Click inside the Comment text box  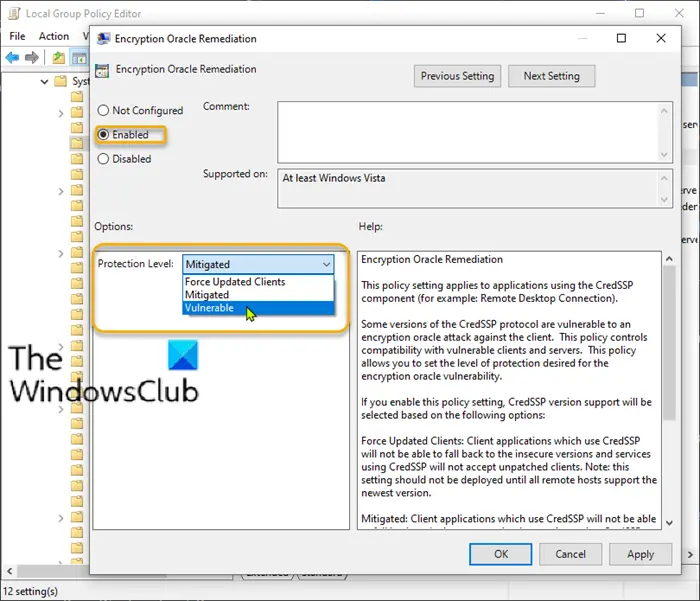(468, 132)
